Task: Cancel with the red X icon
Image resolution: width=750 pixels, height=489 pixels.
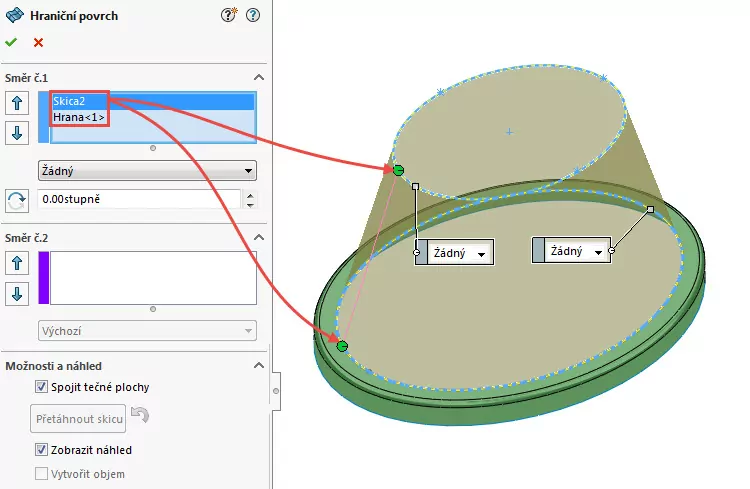Action: (x=38, y=43)
